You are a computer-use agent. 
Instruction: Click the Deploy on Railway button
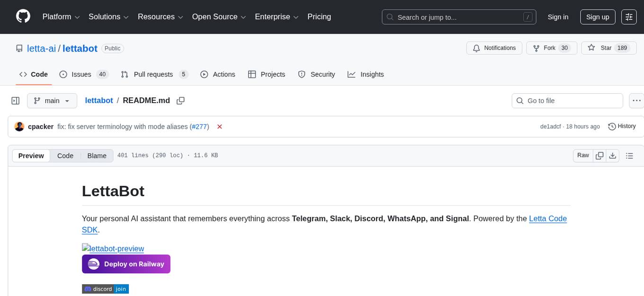[126, 264]
